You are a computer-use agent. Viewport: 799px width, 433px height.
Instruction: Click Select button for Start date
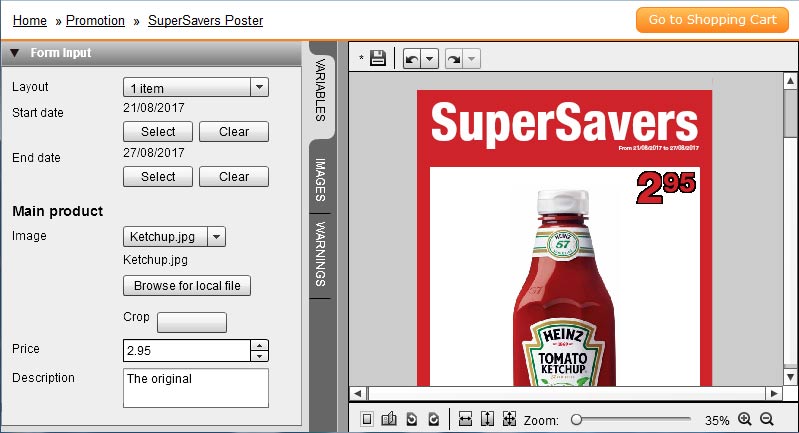pyautogui.click(x=158, y=131)
